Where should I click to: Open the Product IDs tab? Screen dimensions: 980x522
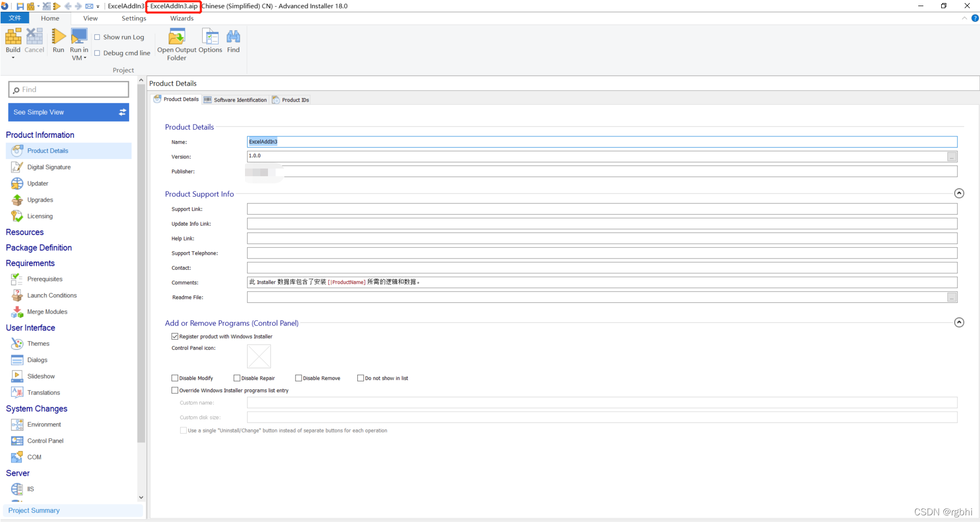click(x=290, y=100)
